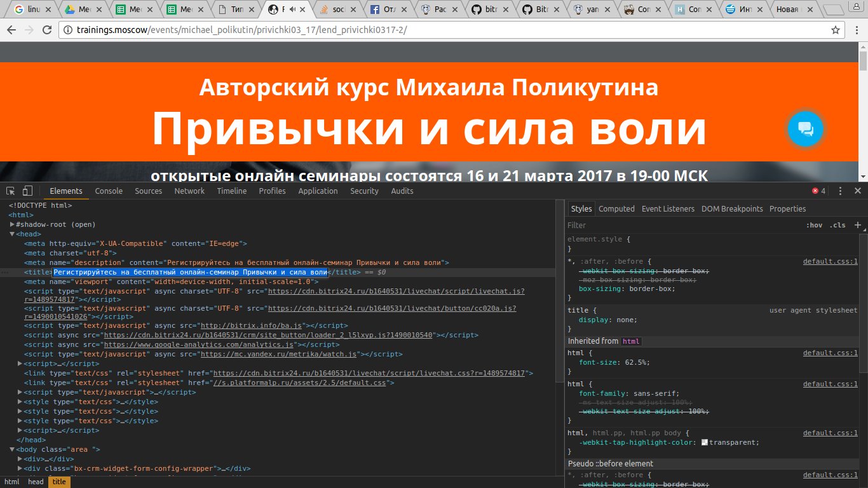
Task: Go back with the browser back arrow
Action: pos(11,30)
